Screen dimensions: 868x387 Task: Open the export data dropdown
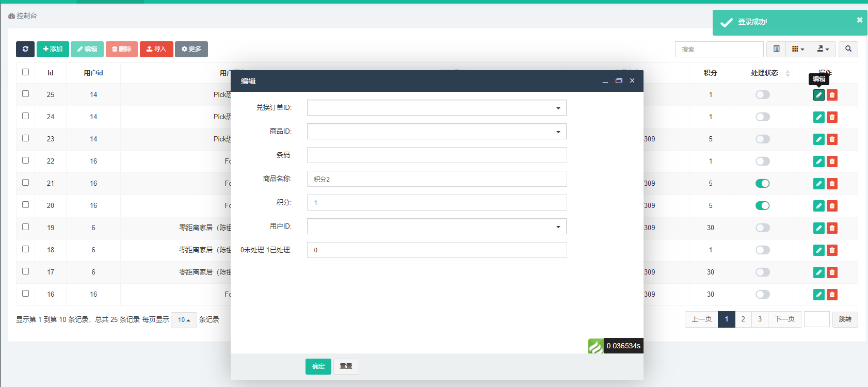coord(823,49)
